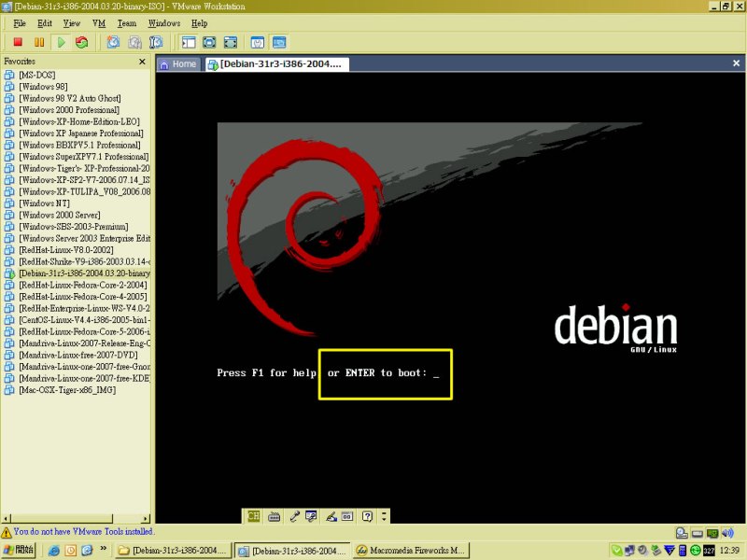This screenshot has width=747, height=560.
Task: Select [Windows 2000 Server] entry
Action: click(60, 215)
